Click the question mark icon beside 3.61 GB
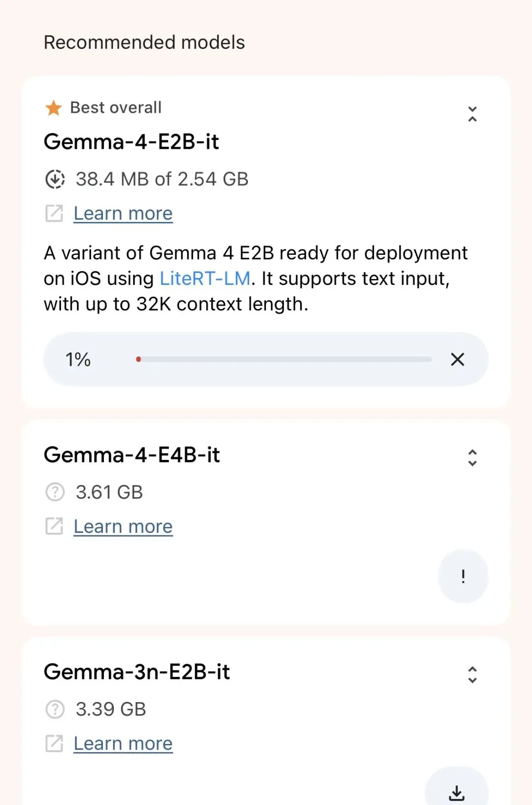Image resolution: width=532 pixels, height=805 pixels. click(55, 492)
